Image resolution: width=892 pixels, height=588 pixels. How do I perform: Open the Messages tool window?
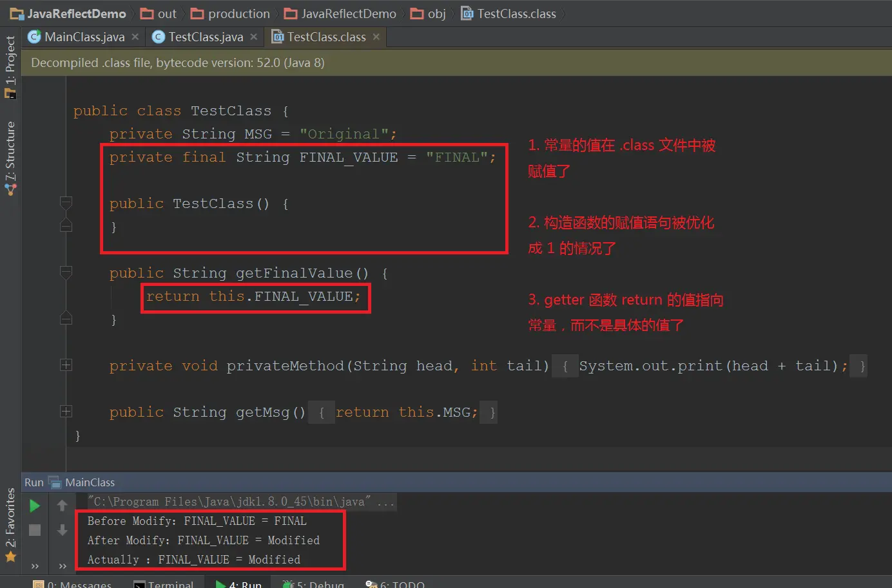point(72,584)
